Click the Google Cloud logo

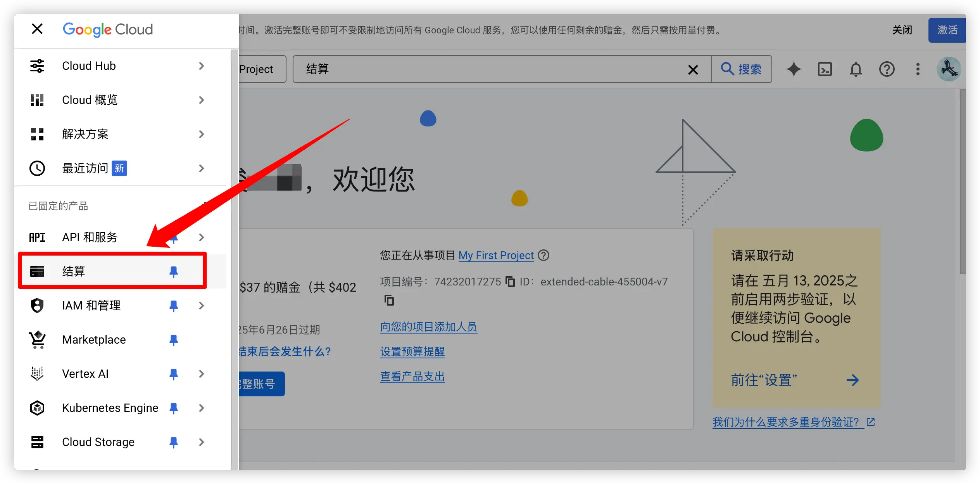[x=108, y=29]
